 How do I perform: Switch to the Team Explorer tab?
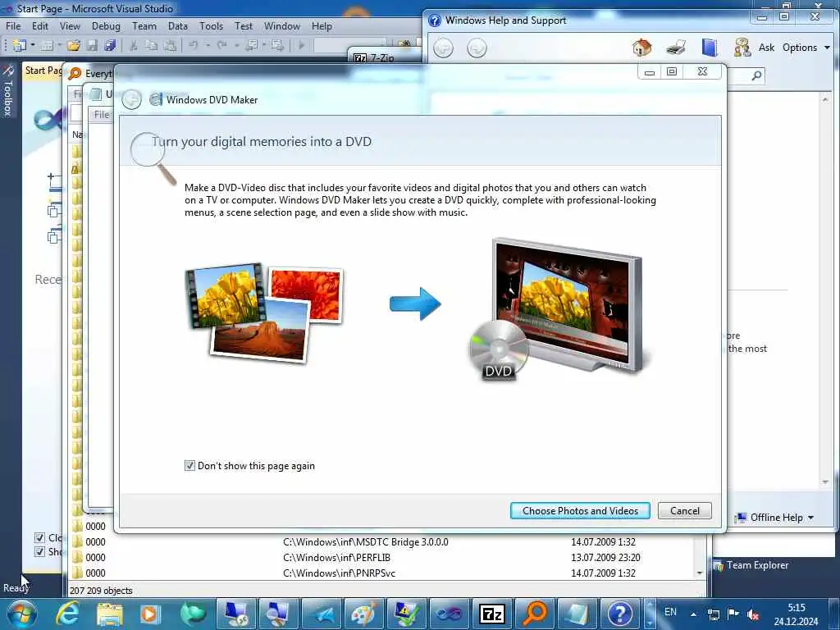tap(751, 565)
